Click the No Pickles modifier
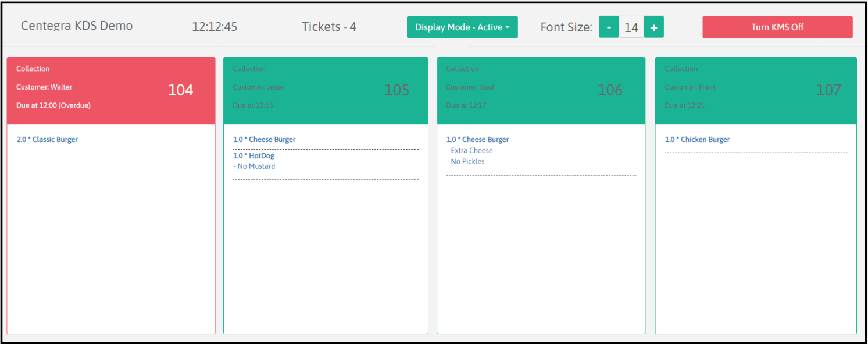 [x=467, y=162]
